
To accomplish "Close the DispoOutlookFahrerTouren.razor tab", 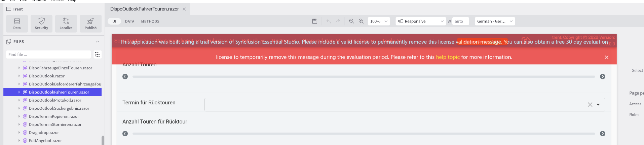I will (184, 9).
